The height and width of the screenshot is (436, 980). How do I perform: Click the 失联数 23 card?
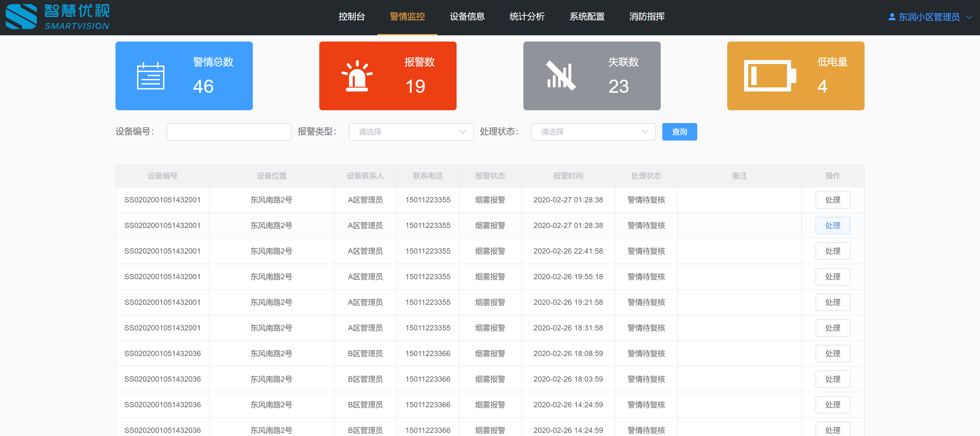(x=591, y=76)
